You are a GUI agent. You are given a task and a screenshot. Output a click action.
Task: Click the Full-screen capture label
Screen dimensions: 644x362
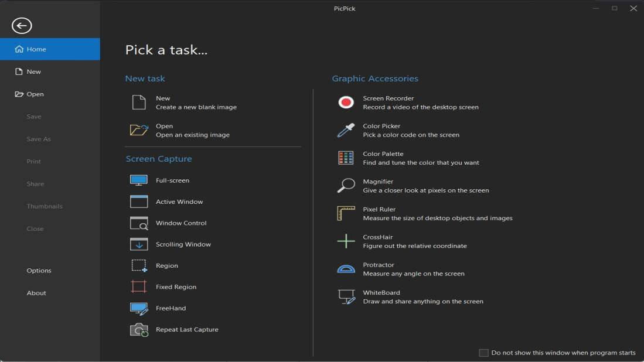pos(172,180)
